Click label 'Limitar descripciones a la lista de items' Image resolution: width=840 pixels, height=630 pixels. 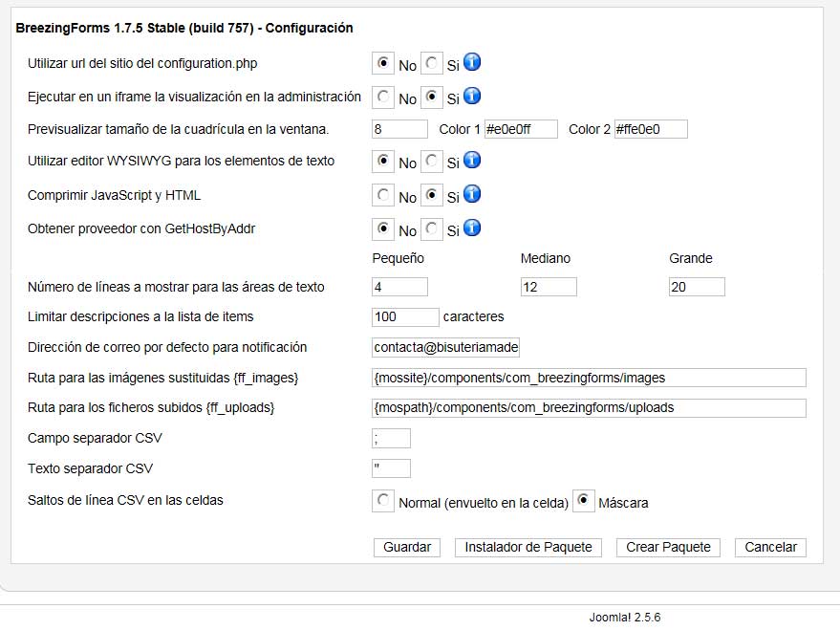[x=140, y=316]
